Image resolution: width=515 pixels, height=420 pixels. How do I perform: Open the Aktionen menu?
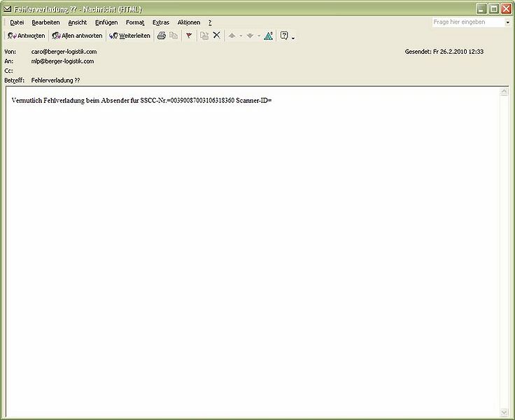188,22
